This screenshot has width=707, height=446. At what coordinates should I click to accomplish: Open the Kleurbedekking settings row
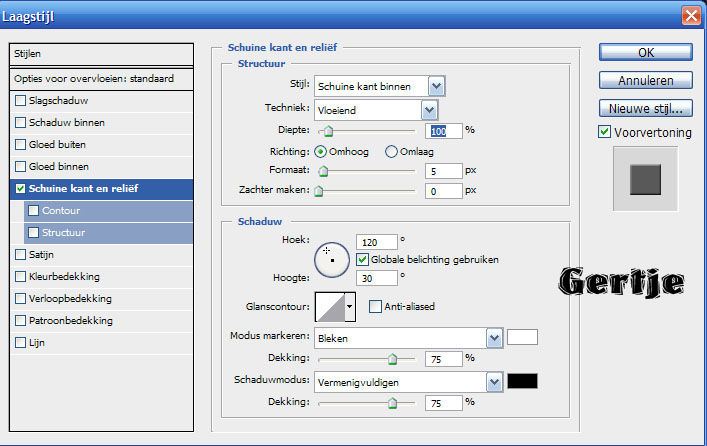pos(101,277)
